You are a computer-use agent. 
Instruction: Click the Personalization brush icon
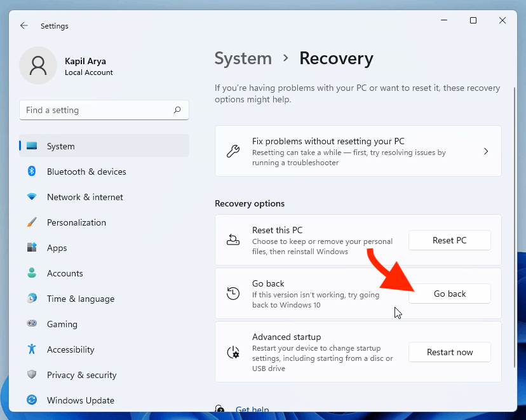coord(32,222)
